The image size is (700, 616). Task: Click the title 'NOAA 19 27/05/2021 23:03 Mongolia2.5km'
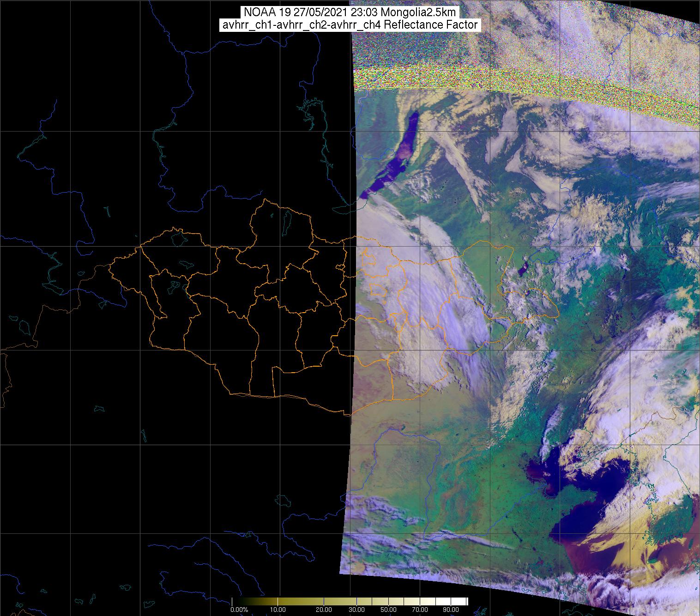pyautogui.click(x=350, y=12)
